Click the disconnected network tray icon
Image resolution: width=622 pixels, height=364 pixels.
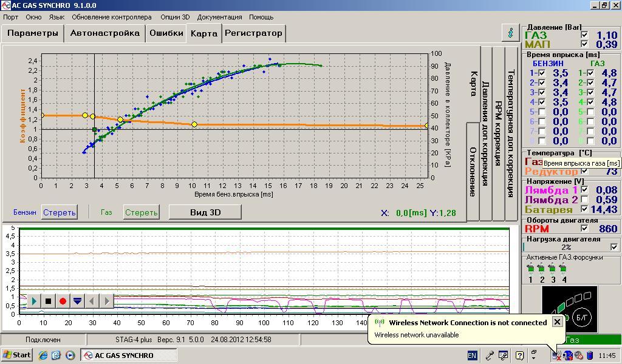point(557,356)
